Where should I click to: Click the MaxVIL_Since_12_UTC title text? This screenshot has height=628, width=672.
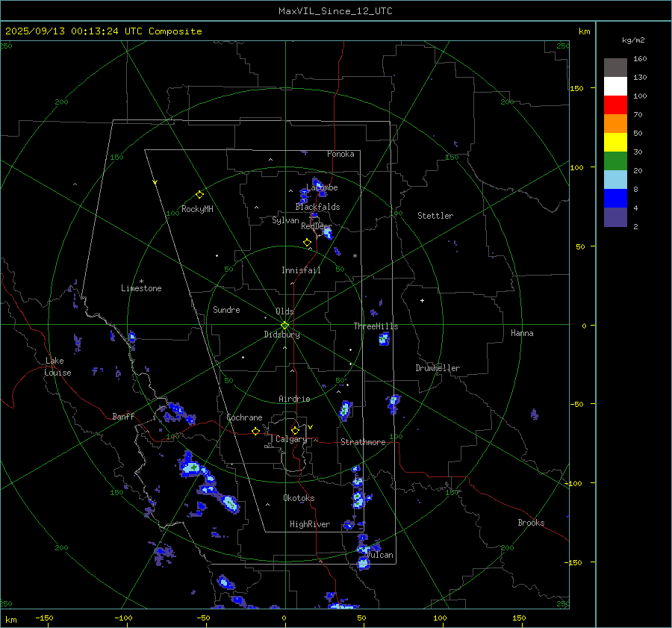[x=335, y=11]
